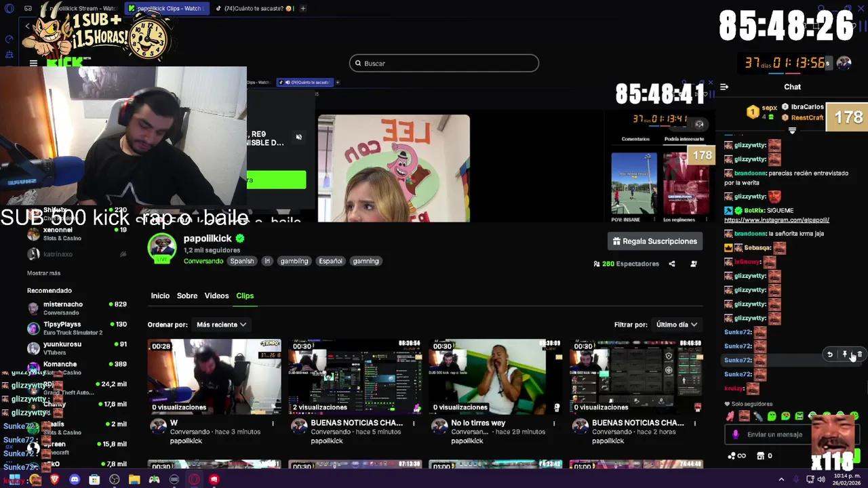Open Opera GX from the taskbar
Image resolution: width=868 pixels, height=488 pixels.
[194, 480]
